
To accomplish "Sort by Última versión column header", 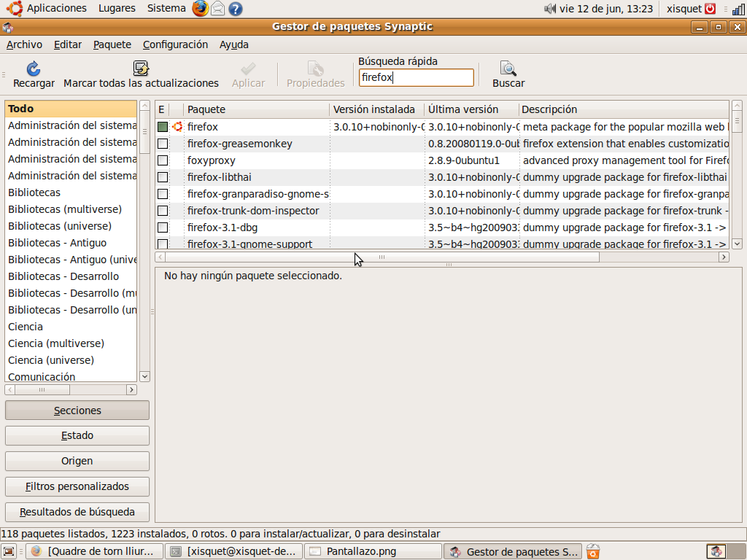I will [x=471, y=109].
